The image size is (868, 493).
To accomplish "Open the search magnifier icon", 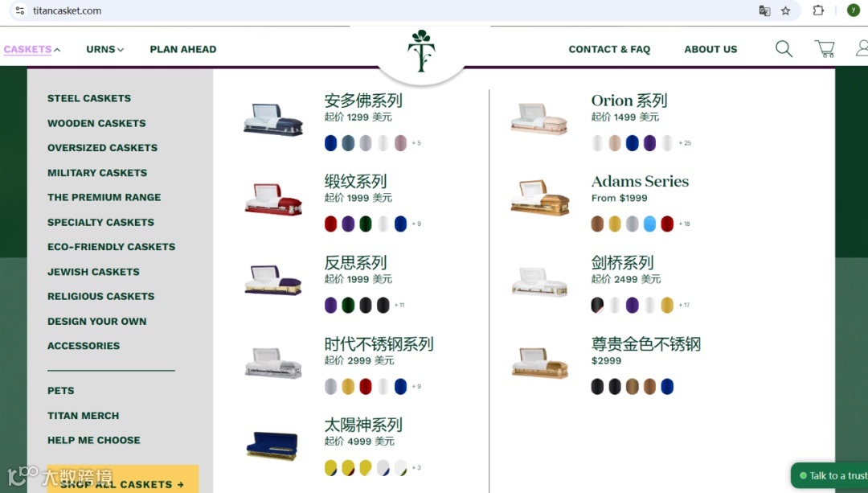I will [x=784, y=49].
